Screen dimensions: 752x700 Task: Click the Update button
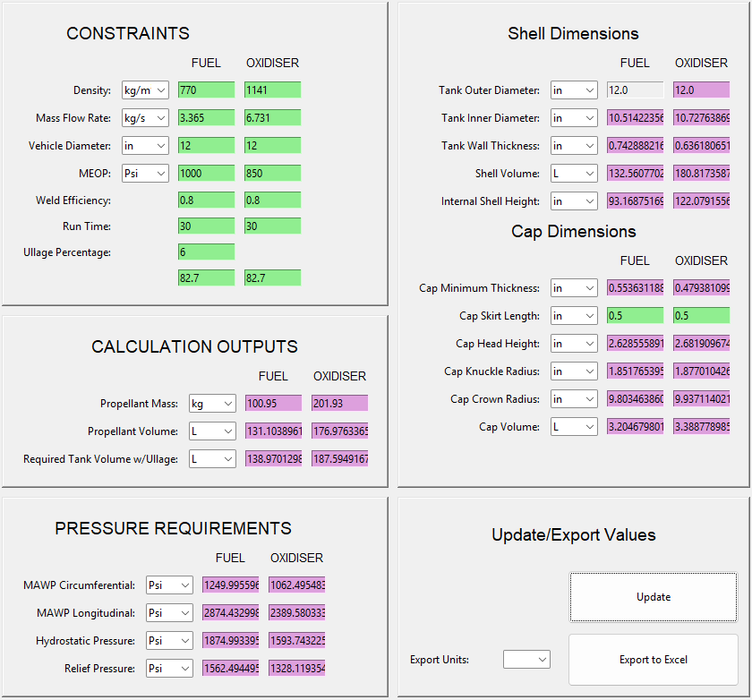point(654,597)
